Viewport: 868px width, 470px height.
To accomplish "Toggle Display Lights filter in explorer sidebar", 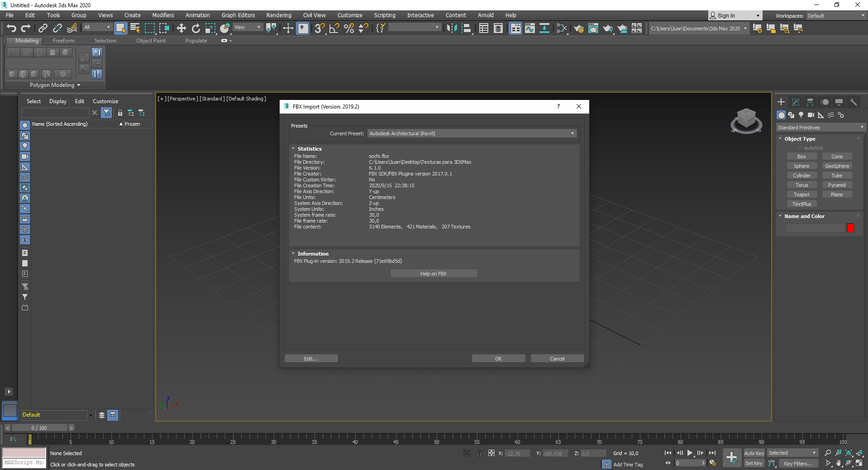I will coord(25,146).
